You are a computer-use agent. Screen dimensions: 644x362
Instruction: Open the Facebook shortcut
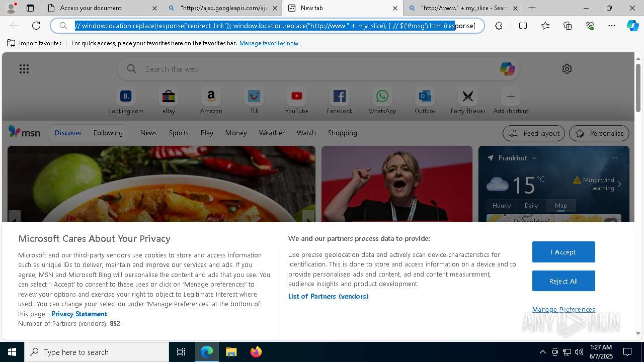tap(340, 101)
